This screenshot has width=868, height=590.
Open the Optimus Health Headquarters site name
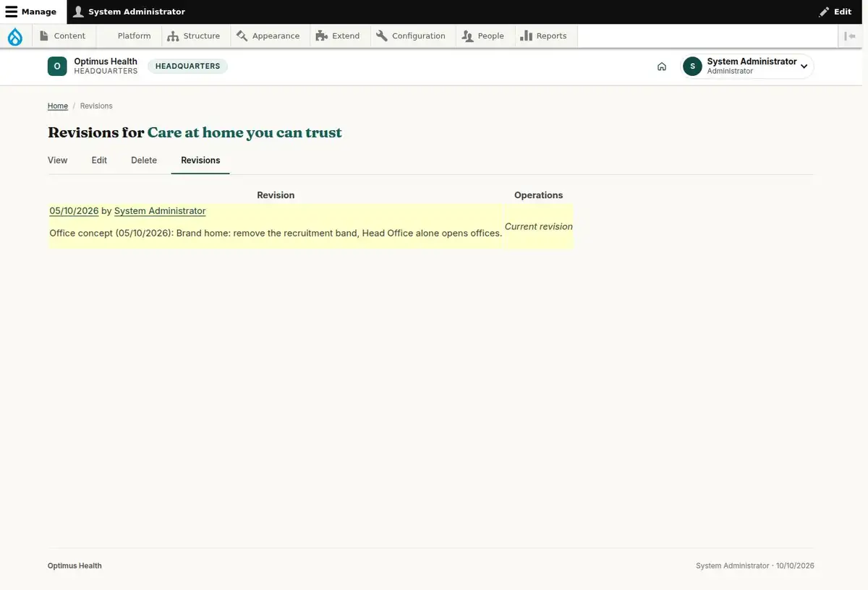(106, 66)
